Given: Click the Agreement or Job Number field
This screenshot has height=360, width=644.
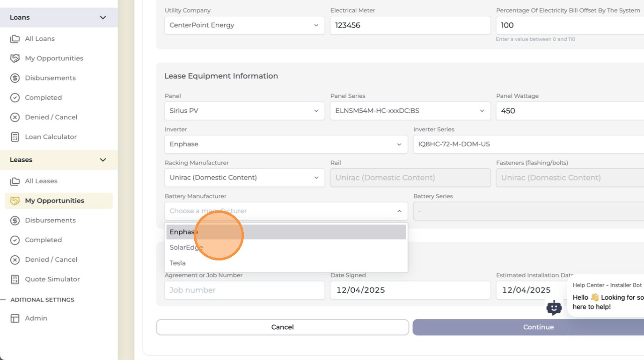Looking at the screenshot, I should pos(244,290).
